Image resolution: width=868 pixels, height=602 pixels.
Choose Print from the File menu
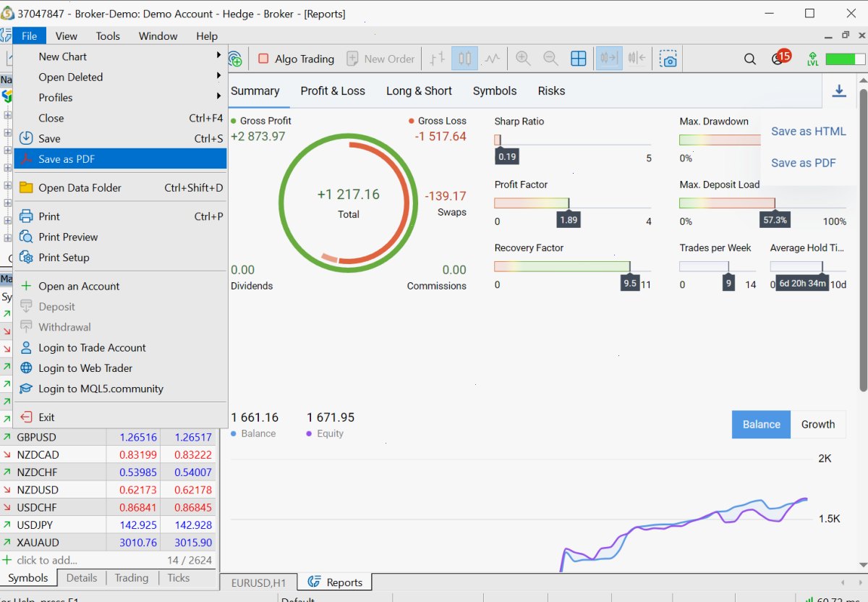(120, 216)
